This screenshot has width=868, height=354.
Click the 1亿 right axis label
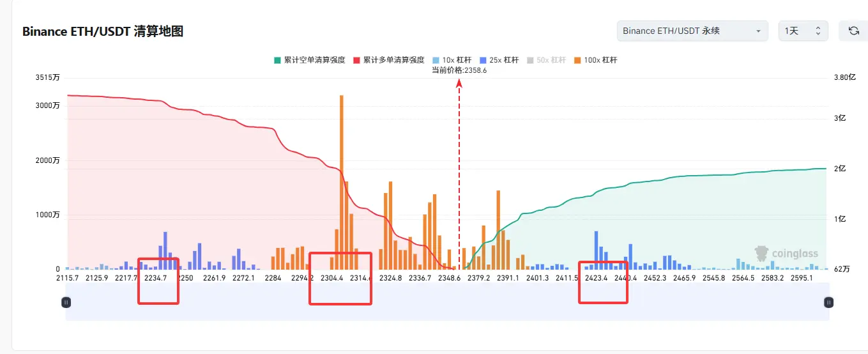[x=840, y=219]
